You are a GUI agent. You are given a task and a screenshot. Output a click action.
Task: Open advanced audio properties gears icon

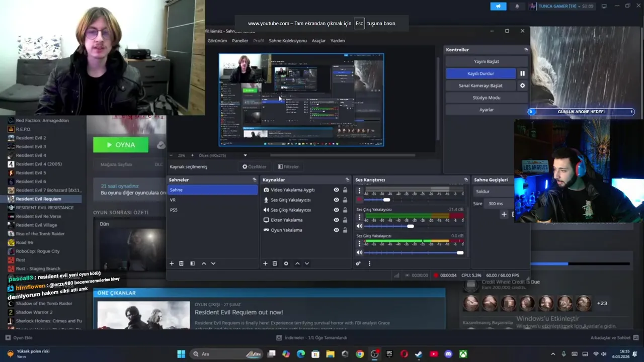pos(358,263)
